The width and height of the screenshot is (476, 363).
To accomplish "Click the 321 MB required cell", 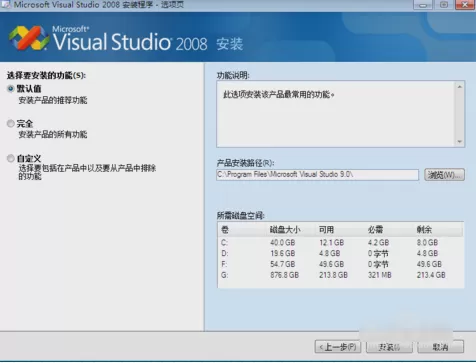I will 380,275.
